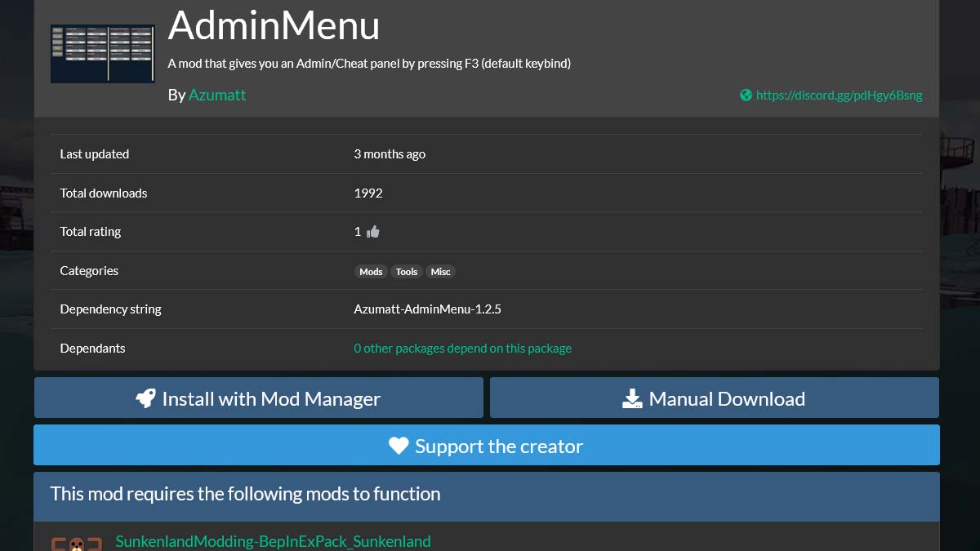Click the Last updated row value
Image resolution: width=980 pixels, height=551 pixels.
[x=390, y=153]
